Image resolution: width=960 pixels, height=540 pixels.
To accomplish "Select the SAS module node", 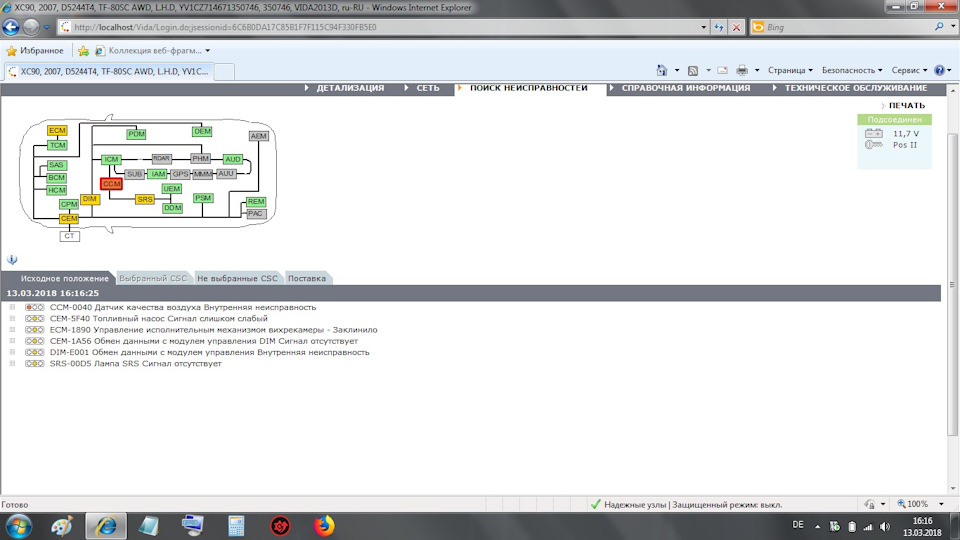I will [56, 165].
